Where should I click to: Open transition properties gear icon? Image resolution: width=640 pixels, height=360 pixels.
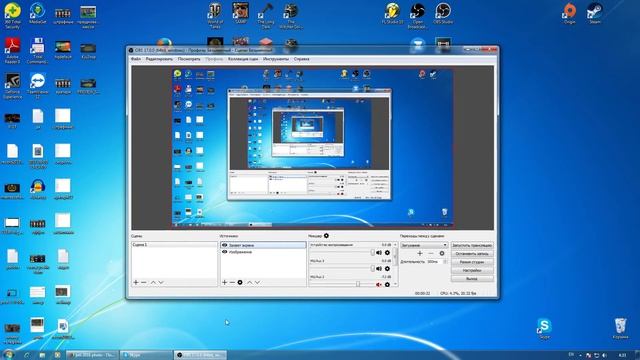[x=442, y=253]
